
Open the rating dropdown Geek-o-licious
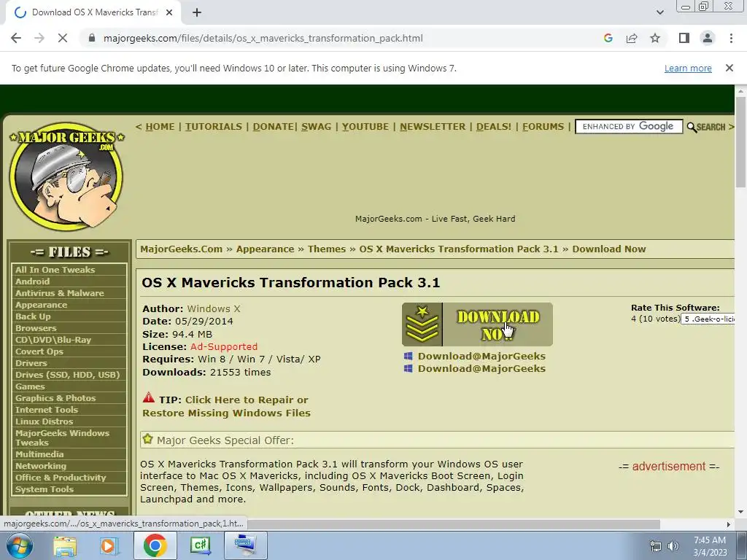click(708, 319)
